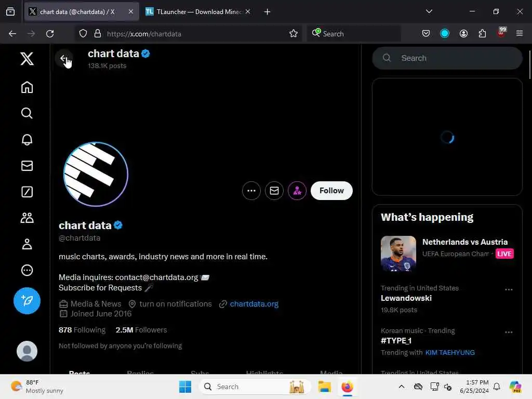532x399 pixels.
Task: Open the Lewandowski trending topic
Action: tap(406, 298)
